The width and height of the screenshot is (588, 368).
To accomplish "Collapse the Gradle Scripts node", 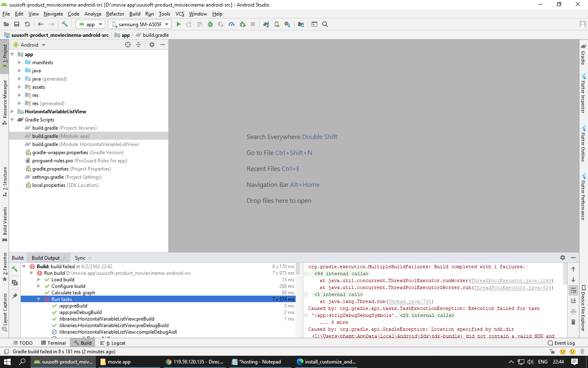I will [x=12, y=120].
